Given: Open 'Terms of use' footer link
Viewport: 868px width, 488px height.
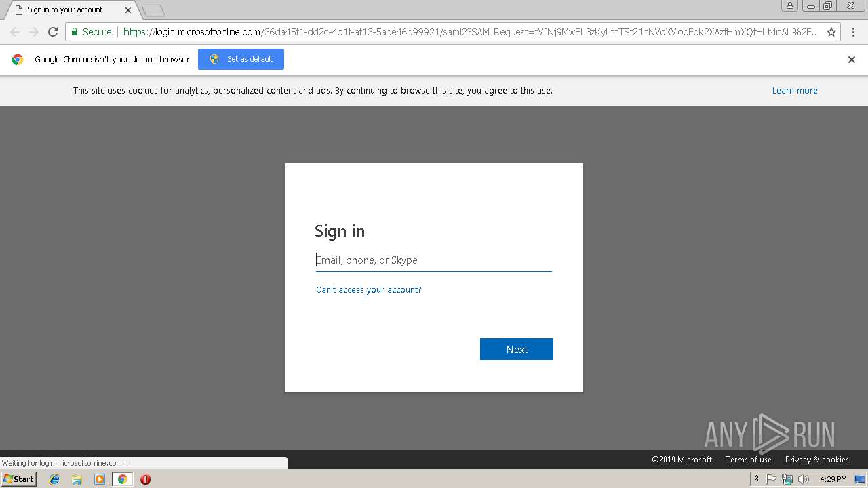Looking at the screenshot, I should pos(749,460).
